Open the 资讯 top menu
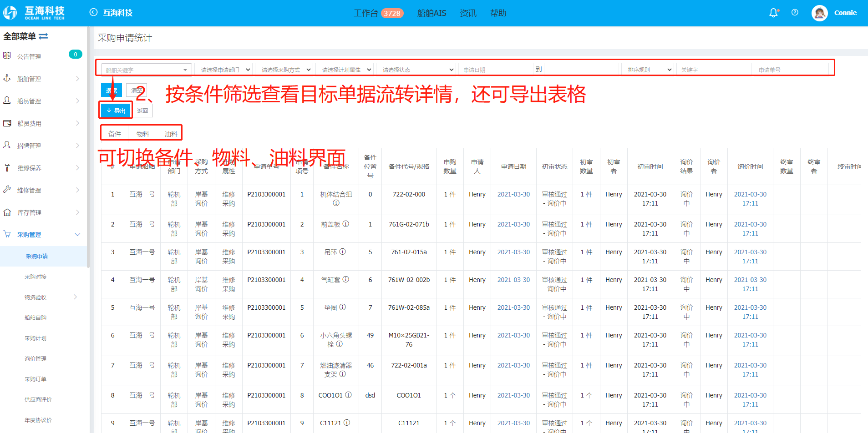Screen dimensions: 868x433 468,13
